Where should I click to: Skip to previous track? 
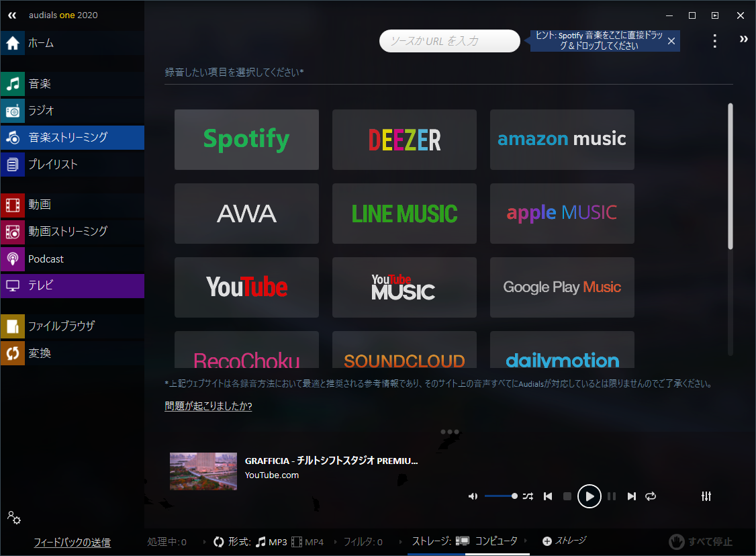click(548, 496)
